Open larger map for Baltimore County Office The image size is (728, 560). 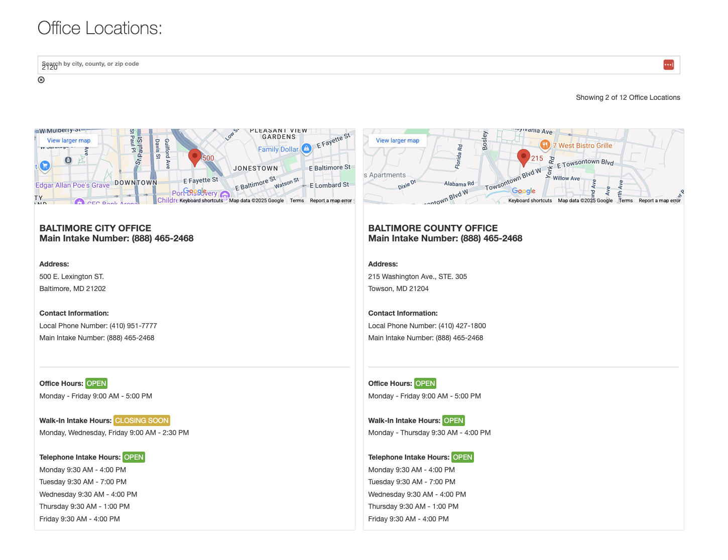coord(398,141)
